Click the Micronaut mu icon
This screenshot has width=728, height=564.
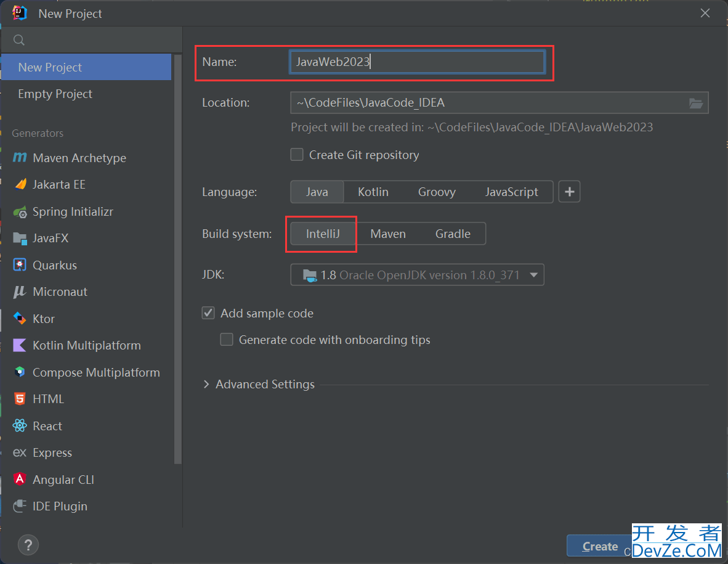point(20,292)
